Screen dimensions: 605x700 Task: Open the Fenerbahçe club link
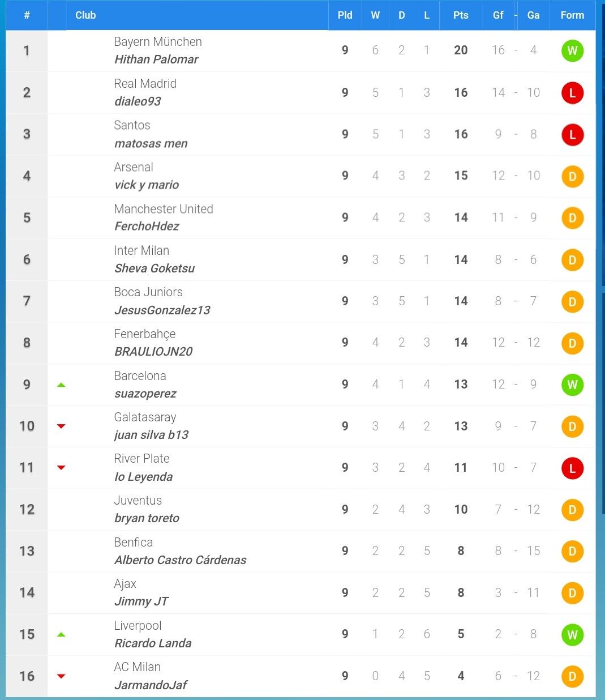point(145,334)
